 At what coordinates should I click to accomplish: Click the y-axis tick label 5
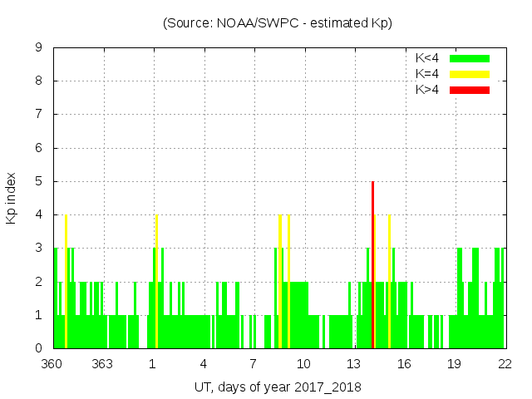pyautogui.click(x=39, y=181)
